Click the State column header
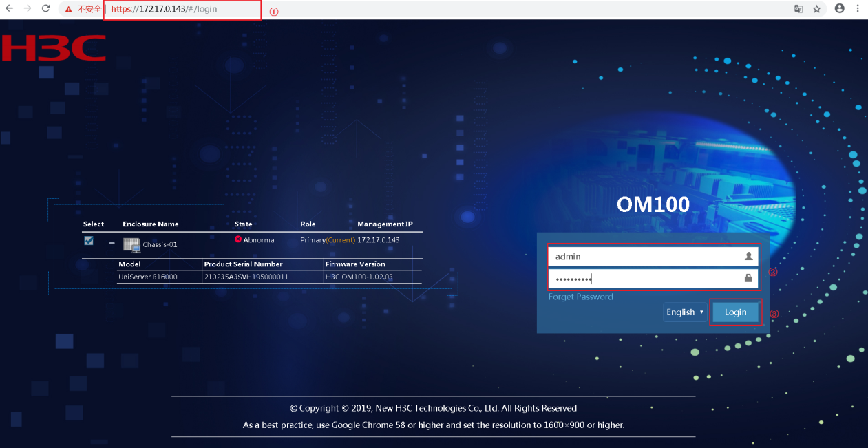This screenshot has width=868, height=448. [x=243, y=224]
